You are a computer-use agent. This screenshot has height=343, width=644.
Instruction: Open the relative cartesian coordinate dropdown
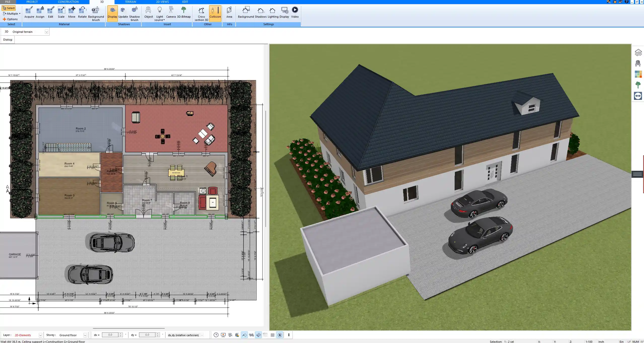click(x=202, y=335)
